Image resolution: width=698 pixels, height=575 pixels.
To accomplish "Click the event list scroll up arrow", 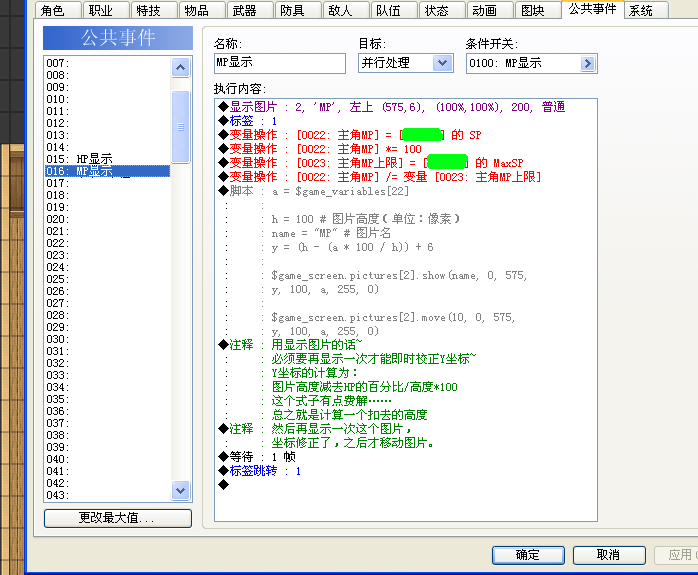I will tap(180, 68).
